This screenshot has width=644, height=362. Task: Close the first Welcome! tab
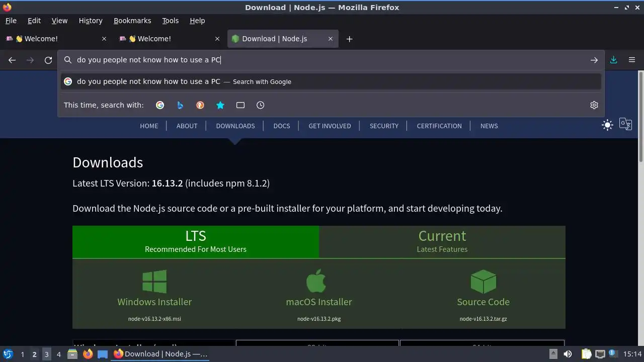pyautogui.click(x=104, y=39)
